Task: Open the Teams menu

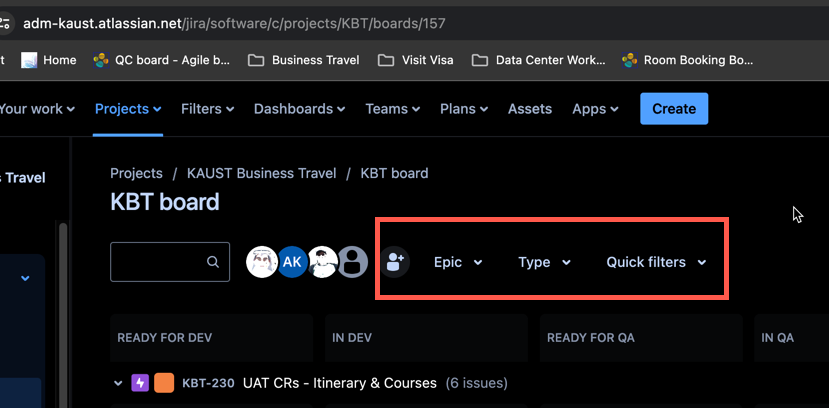Action: [x=392, y=109]
